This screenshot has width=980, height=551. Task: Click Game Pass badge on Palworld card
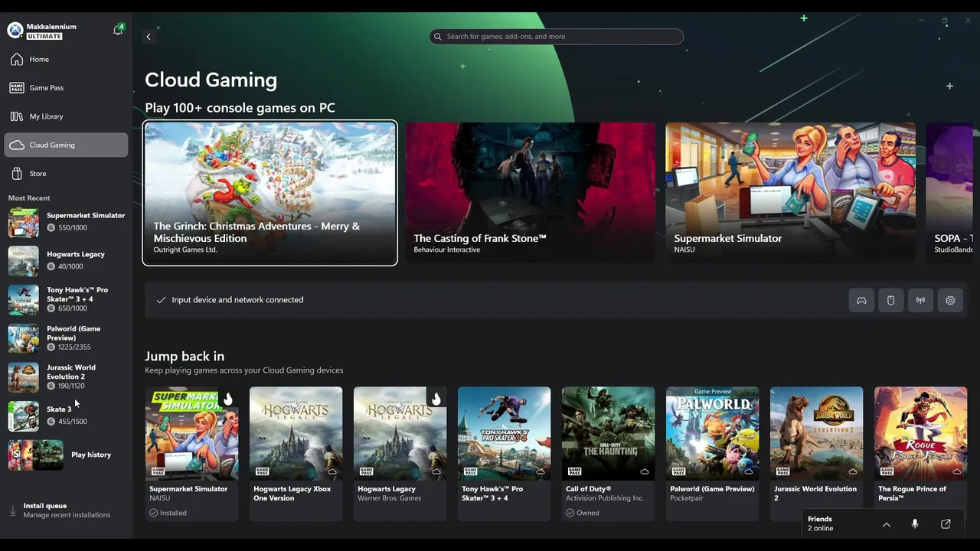678,471
